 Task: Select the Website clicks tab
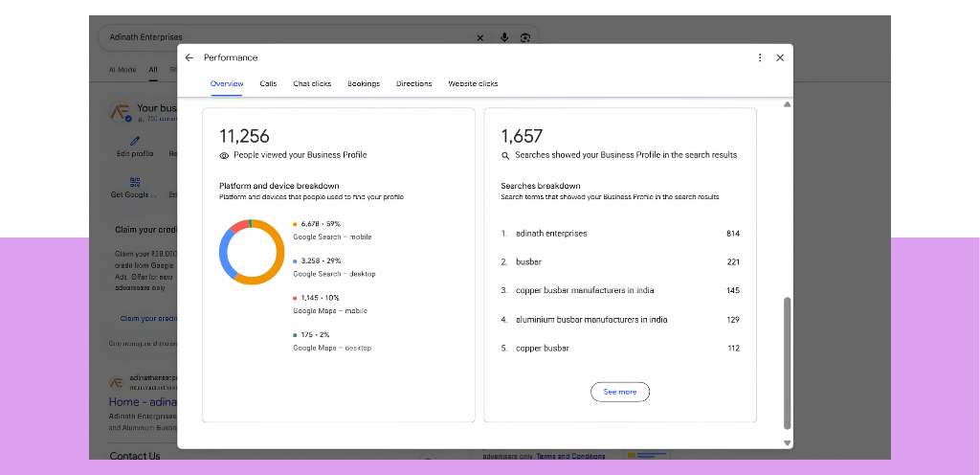(473, 83)
